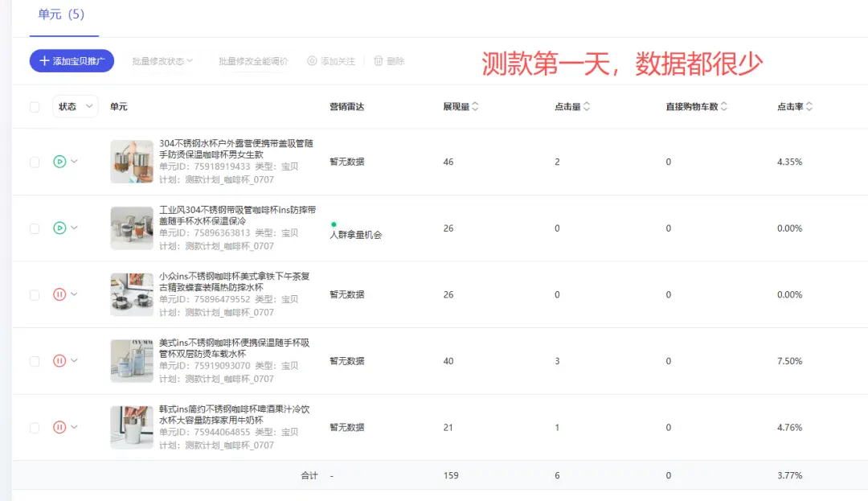This screenshot has height=501, width=868.
Task: Sort by 直接购物车数 column sort icon
Action: (724, 107)
